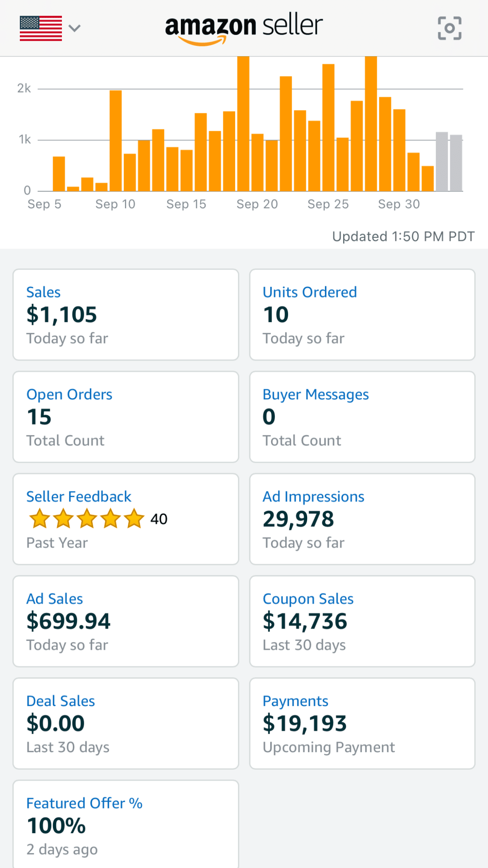View the upcoming Payments card
This screenshot has width=488, height=868.
click(362, 723)
